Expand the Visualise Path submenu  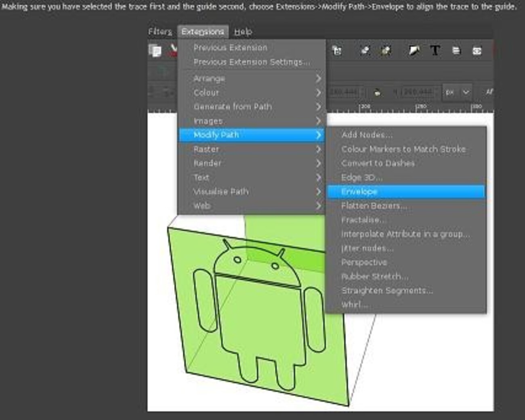tap(252, 191)
